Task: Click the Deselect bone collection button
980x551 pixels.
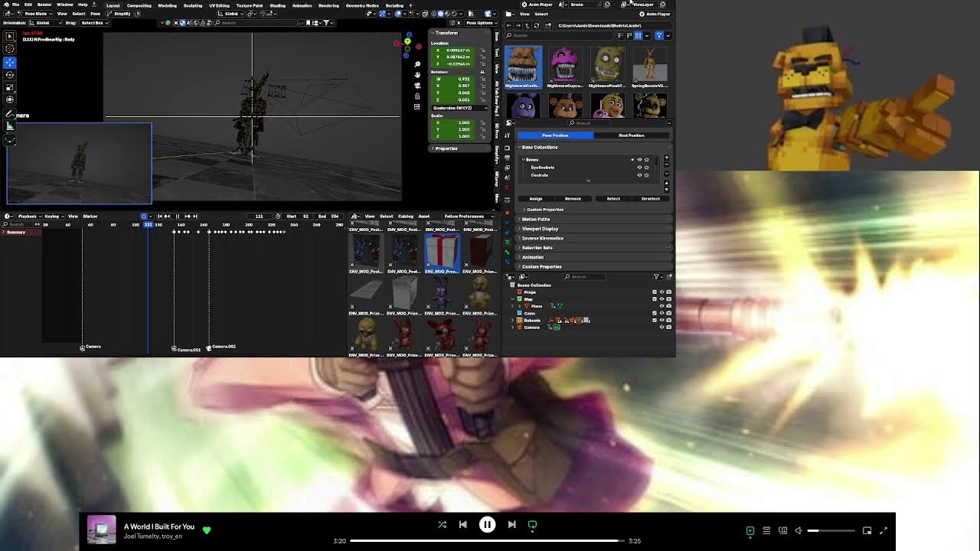Action: 651,199
